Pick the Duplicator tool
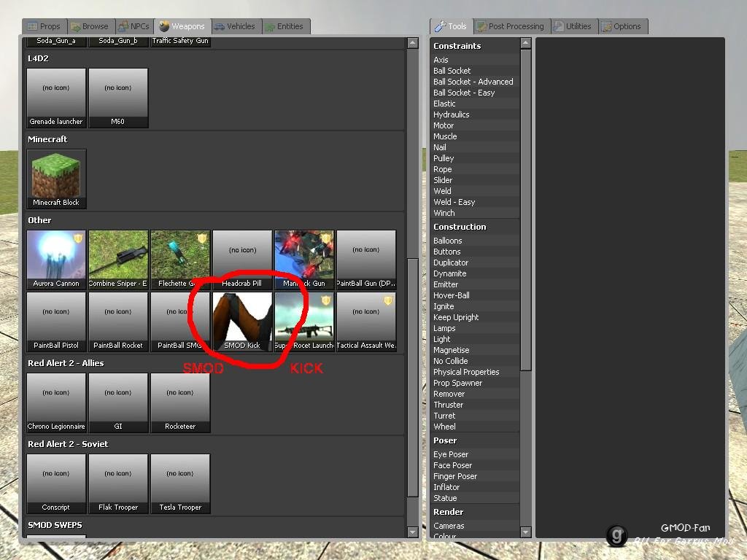This screenshot has height=560, width=747. point(474,262)
